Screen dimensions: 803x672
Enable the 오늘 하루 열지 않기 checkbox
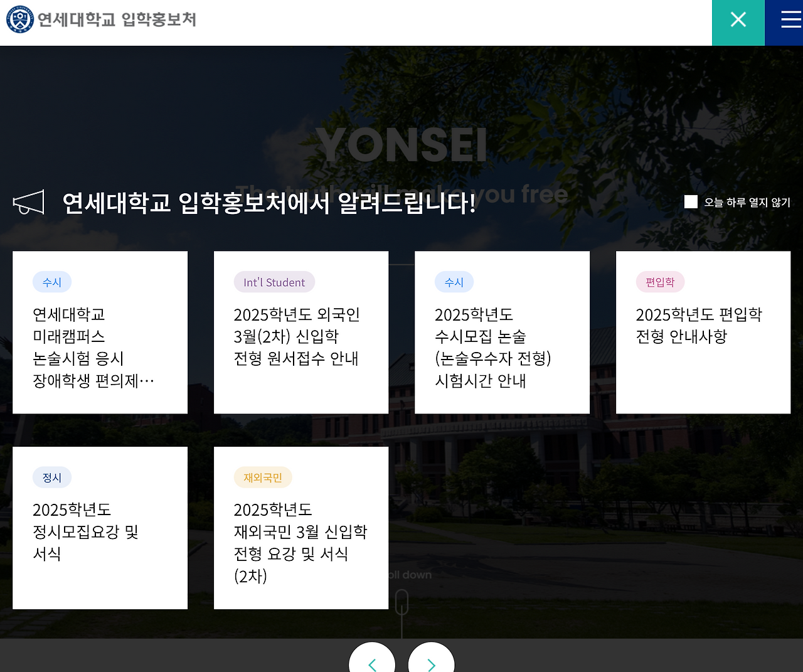690,201
